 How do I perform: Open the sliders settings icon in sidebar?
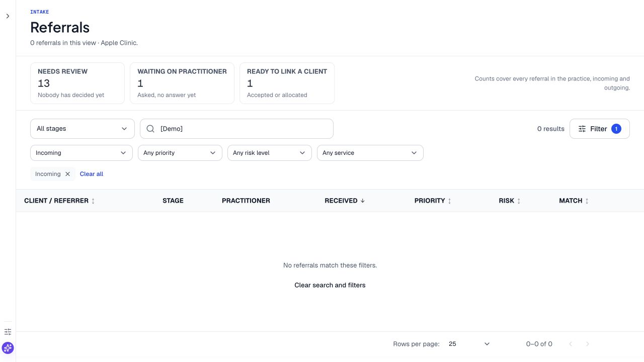coord(8,332)
